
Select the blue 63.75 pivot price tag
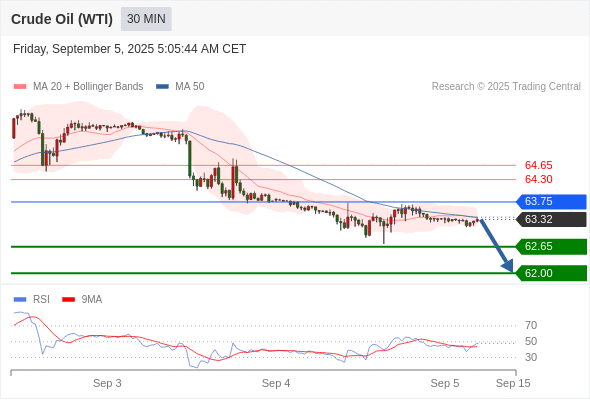point(551,202)
